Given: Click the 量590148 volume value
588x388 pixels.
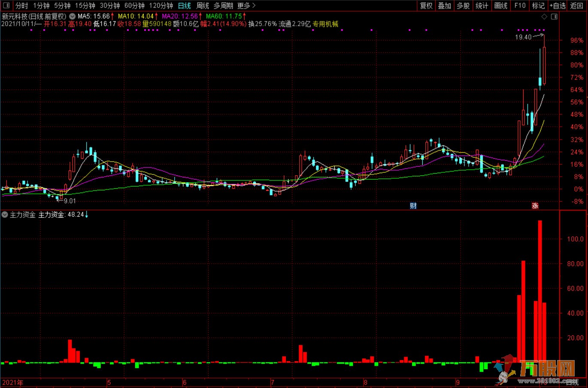Looking at the screenshot, I should (157, 24).
